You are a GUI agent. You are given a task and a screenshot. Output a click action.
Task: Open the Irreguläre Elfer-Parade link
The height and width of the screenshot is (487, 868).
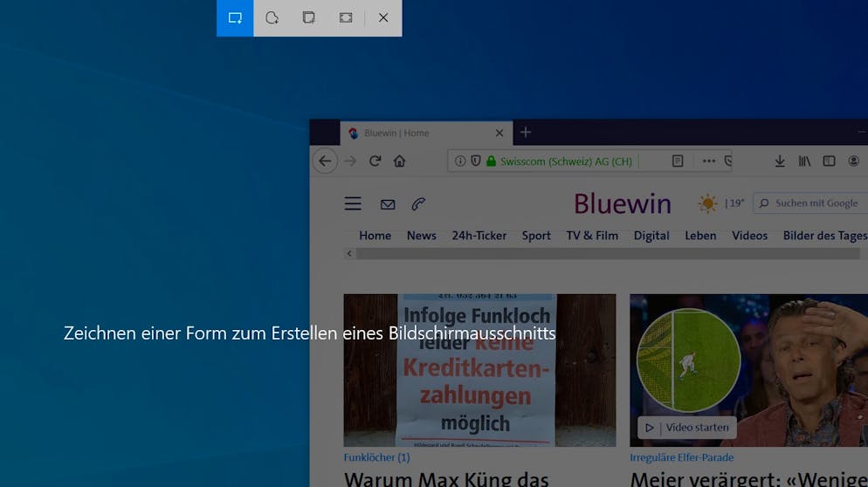tap(681, 457)
